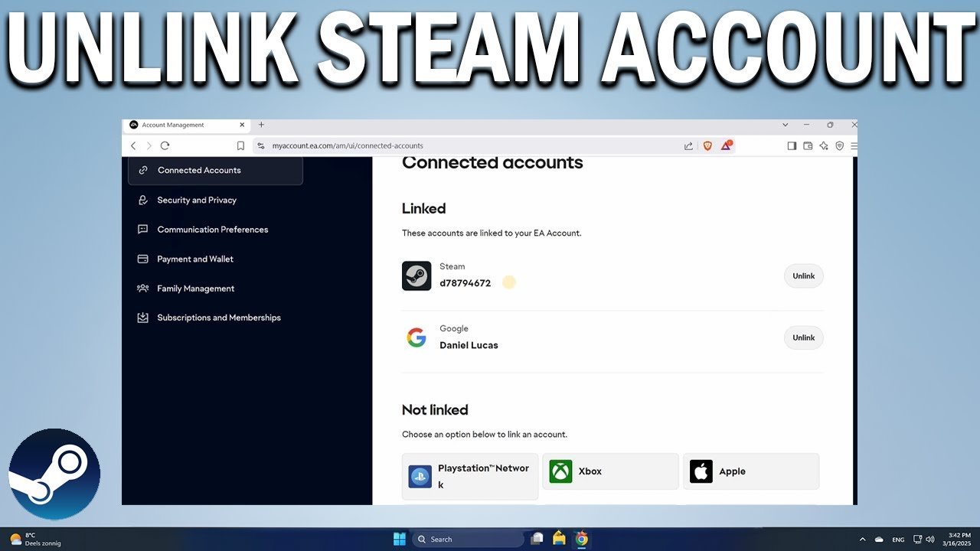Click the volume speaker tray icon
Viewport: 980px width, 551px height.
(x=930, y=539)
